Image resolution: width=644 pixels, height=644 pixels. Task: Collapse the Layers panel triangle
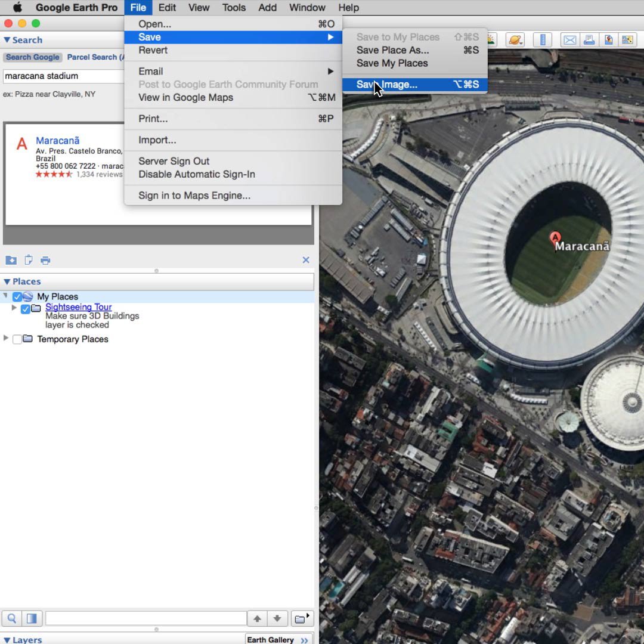(x=7, y=640)
